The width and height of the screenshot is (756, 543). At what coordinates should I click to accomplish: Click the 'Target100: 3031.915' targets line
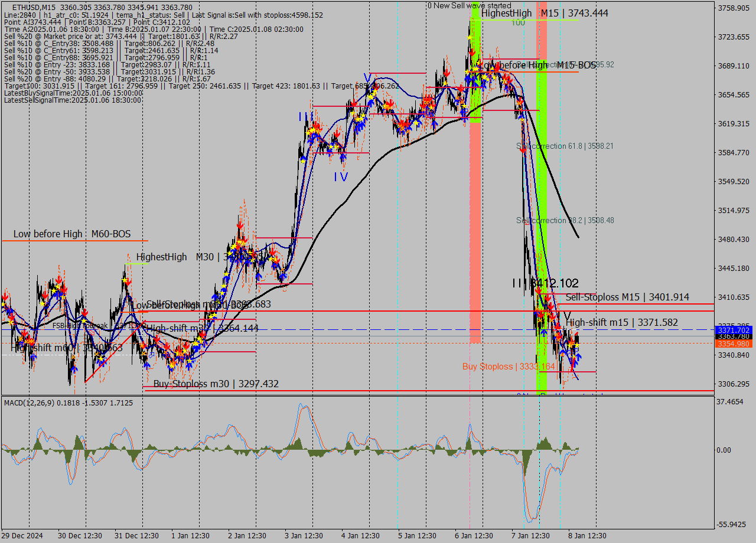(201, 86)
